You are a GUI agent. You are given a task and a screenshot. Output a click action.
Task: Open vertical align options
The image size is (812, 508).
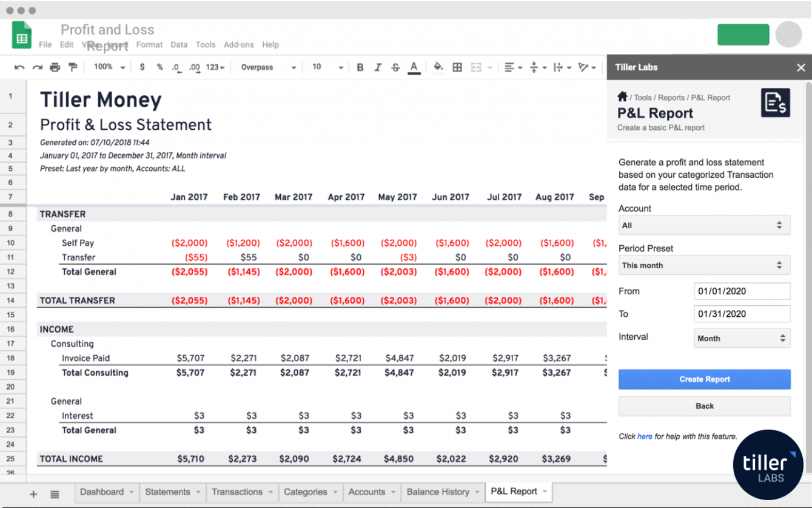[538, 67]
